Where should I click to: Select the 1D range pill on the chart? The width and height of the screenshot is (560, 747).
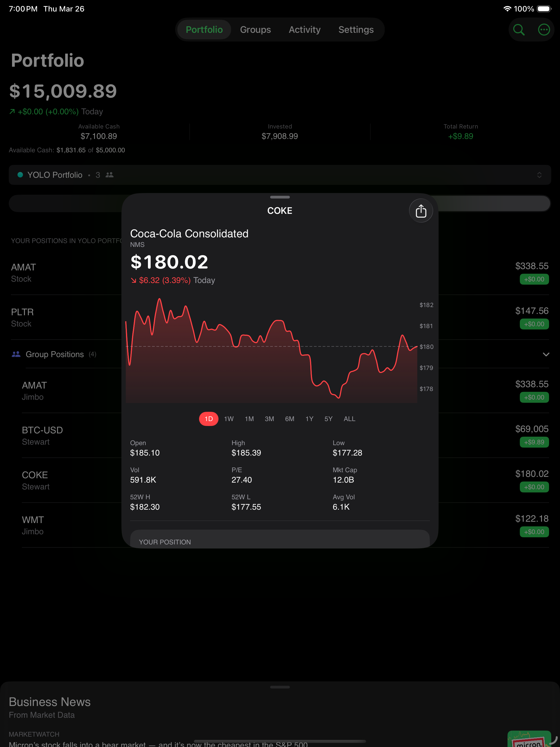tap(208, 419)
